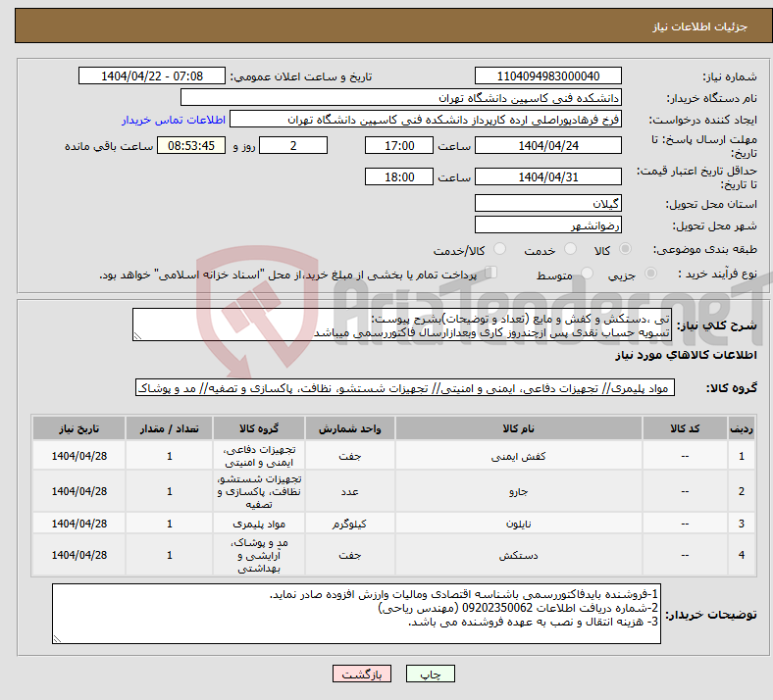Click the deadline time field 17:00
Screen dimensions: 773x700
tap(399, 146)
